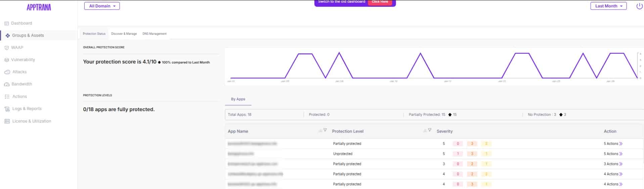Switch to the Discover & Manage tab

pos(124,34)
